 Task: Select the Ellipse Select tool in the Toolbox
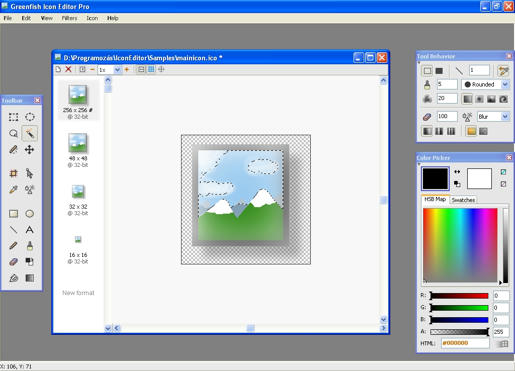coord(30,117)
